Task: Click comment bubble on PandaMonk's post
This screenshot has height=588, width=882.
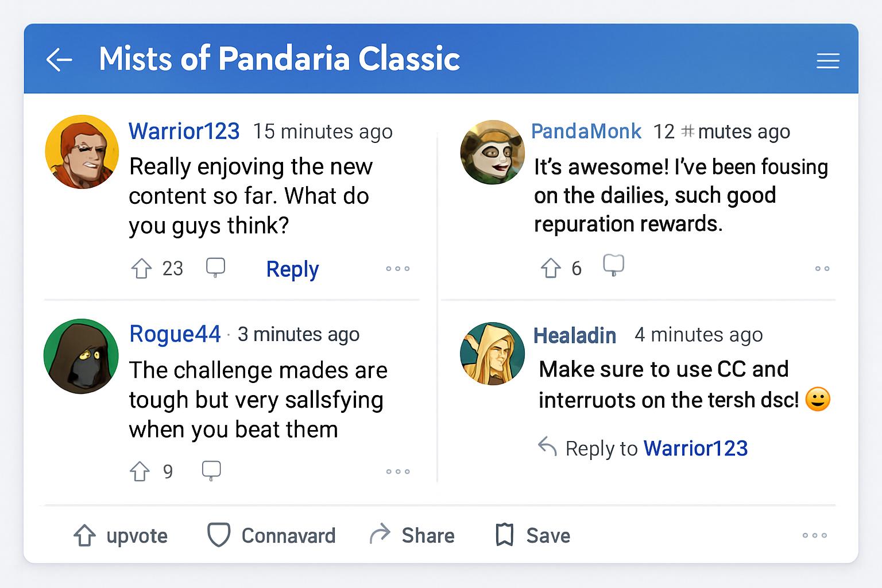Action: pos(613,265)
